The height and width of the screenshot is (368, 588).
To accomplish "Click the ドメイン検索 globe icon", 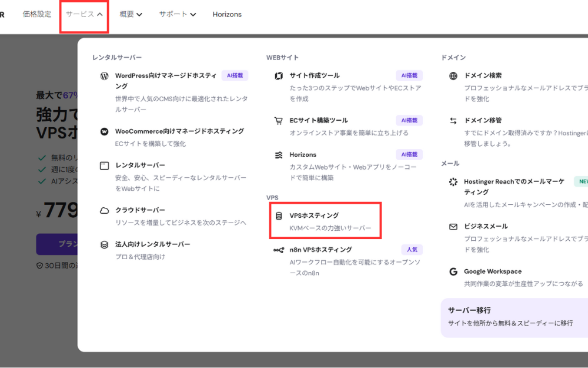I will coord(453,76).
